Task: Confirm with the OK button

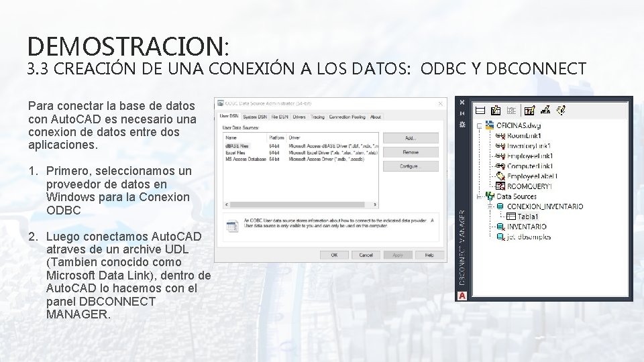Action: click(334, 255)
